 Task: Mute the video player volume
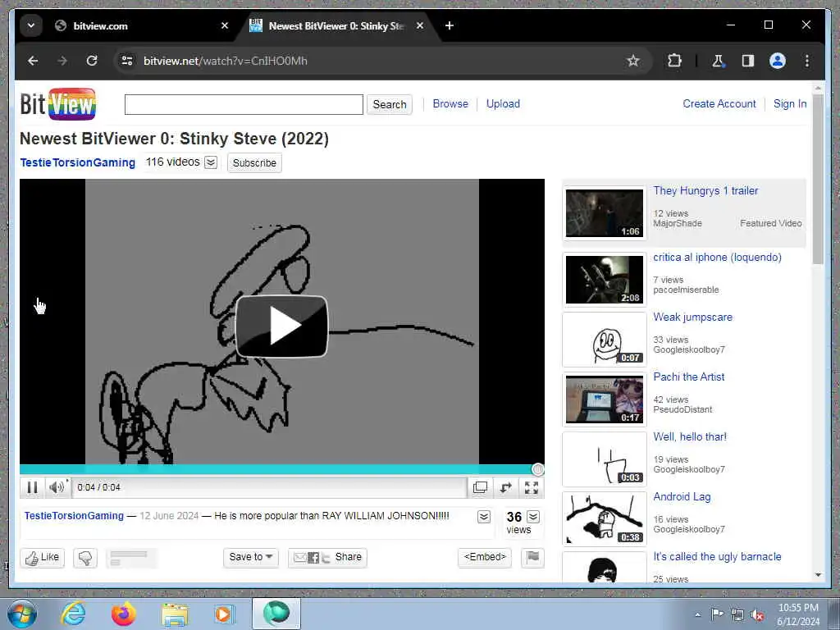coord(57,487)
